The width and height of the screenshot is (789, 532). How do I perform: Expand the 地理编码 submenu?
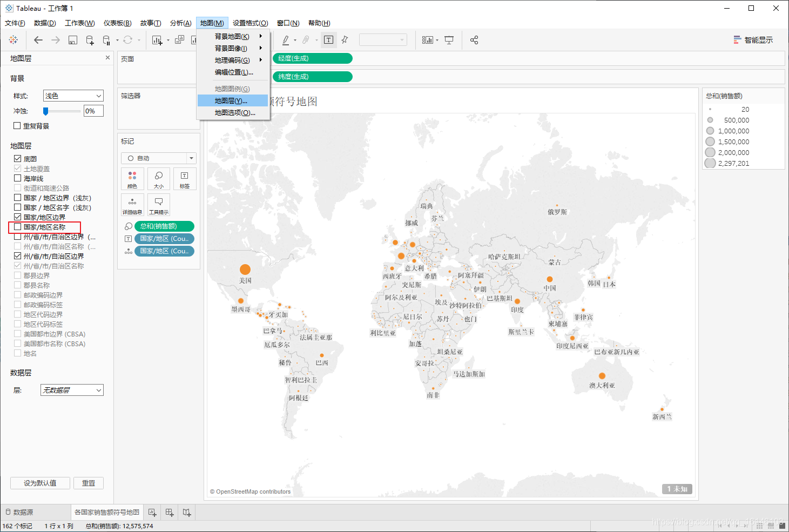pos(233,60)
